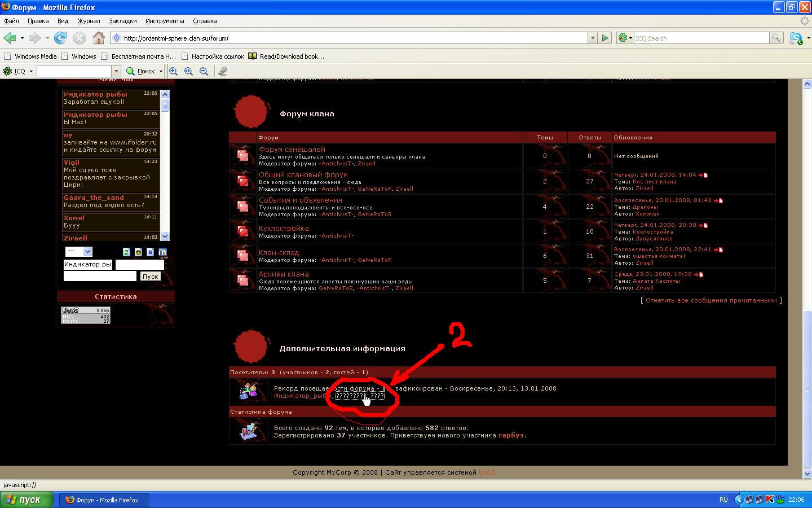Click the mini chat refresh icon
Viewport: 812px width, 508px height.
click(126, 252)
